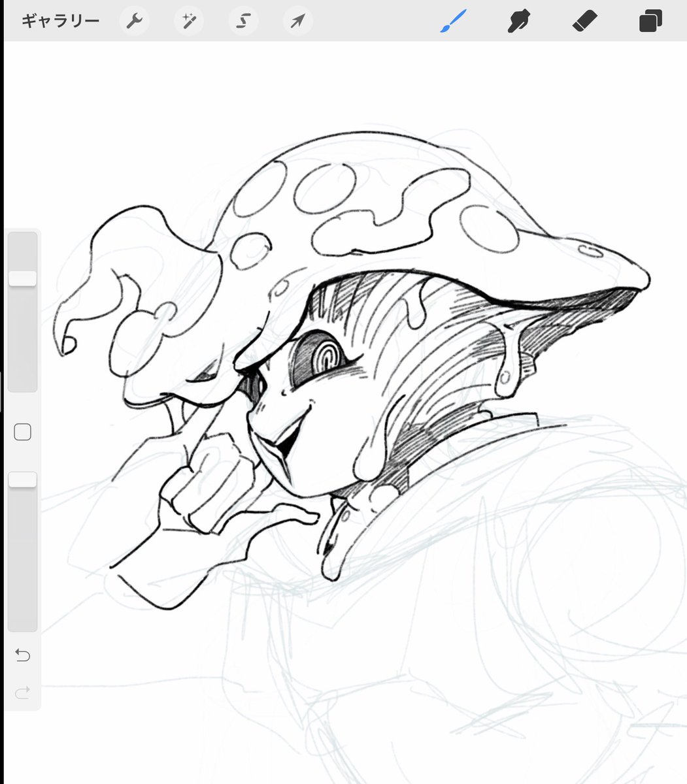The height and width of the screenshot is (784, 687).
Task: Open the ギャラリー (Gallery) view
Action: point(60,21)
